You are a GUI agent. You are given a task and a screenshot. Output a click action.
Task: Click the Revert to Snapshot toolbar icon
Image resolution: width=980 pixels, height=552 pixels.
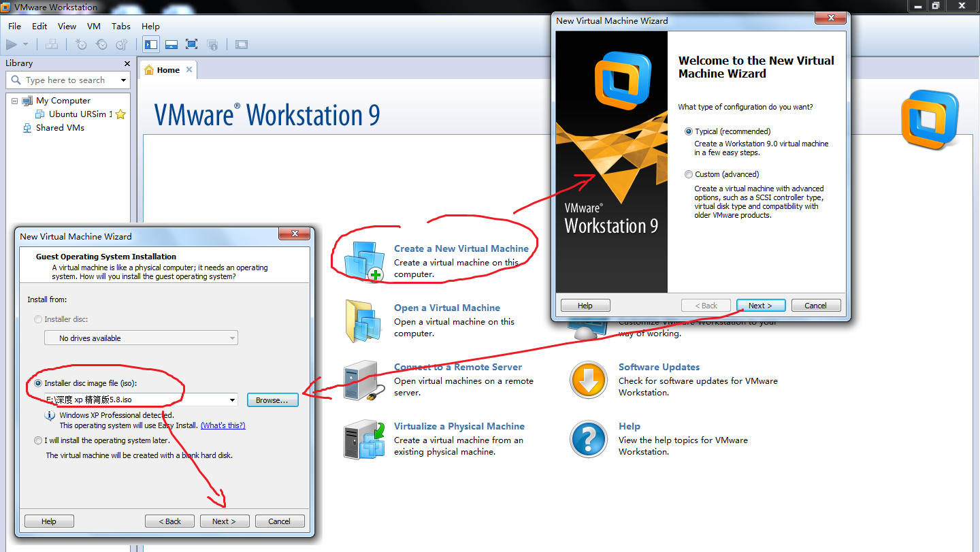tap(101, 44)
